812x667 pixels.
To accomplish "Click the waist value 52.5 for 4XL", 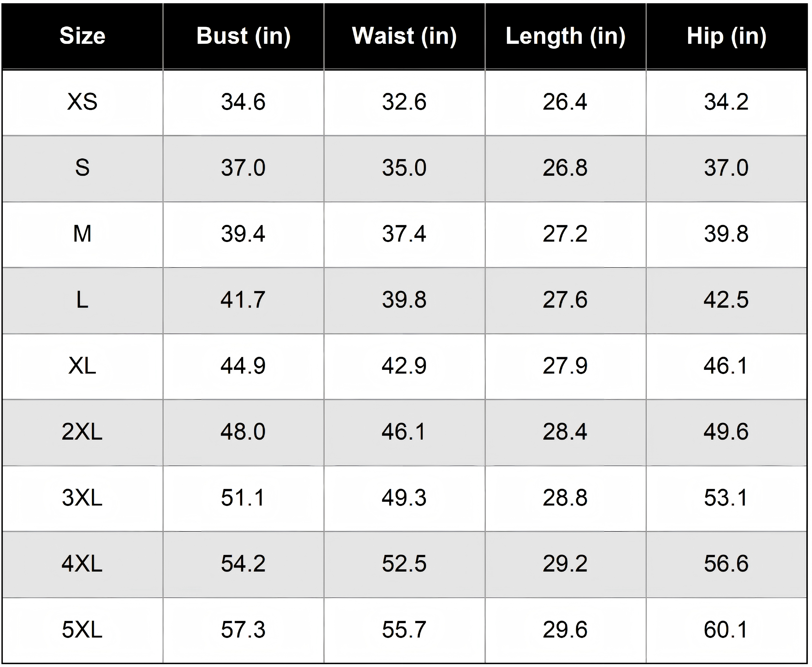I will [x=404, y=564].
